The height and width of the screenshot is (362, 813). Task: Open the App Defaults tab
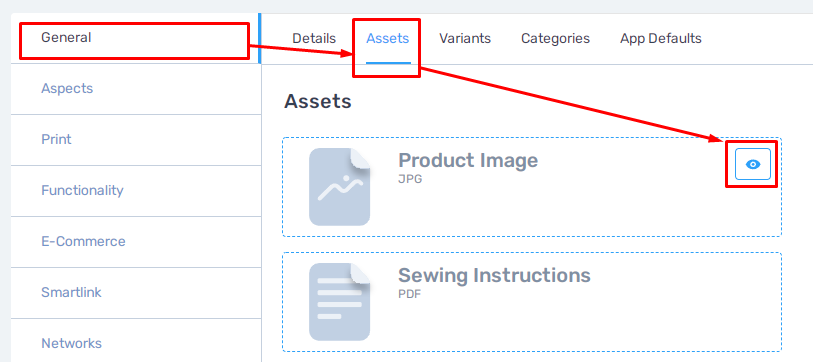661,39
